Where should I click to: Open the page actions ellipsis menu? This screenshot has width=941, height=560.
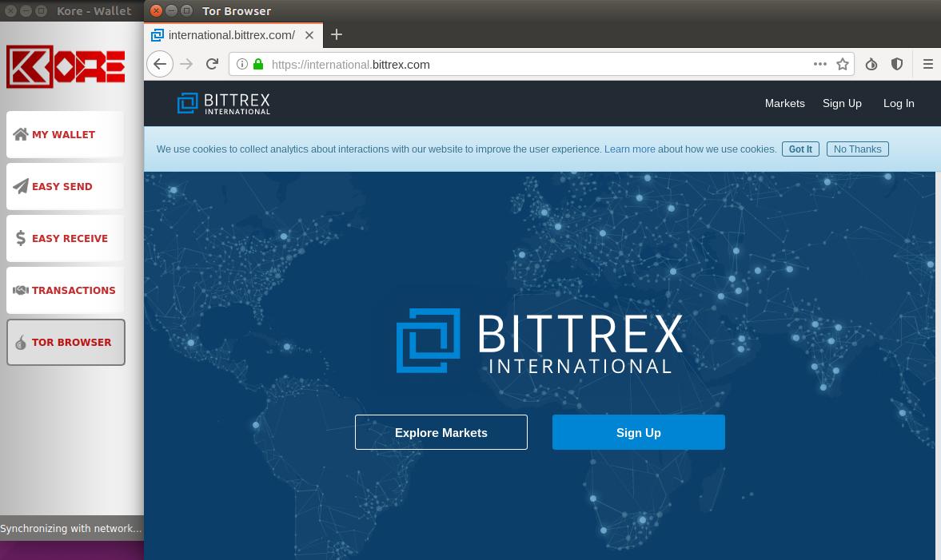click(820, 64)
